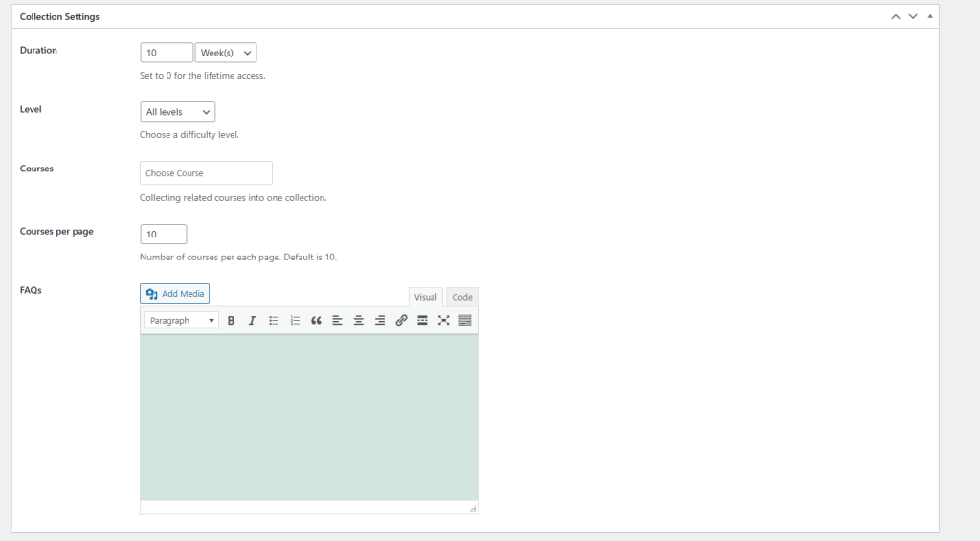
Task: Click the Add Media button
Action: click(x=174, y=293)
